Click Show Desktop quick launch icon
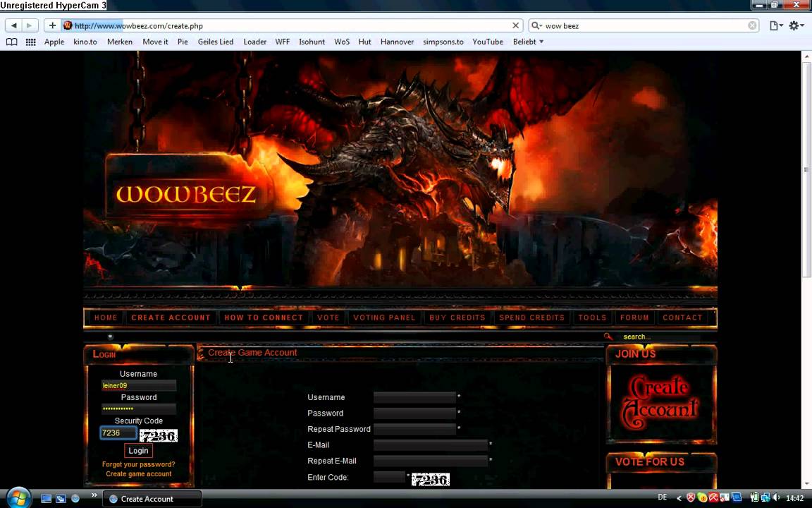 [46, 499]
